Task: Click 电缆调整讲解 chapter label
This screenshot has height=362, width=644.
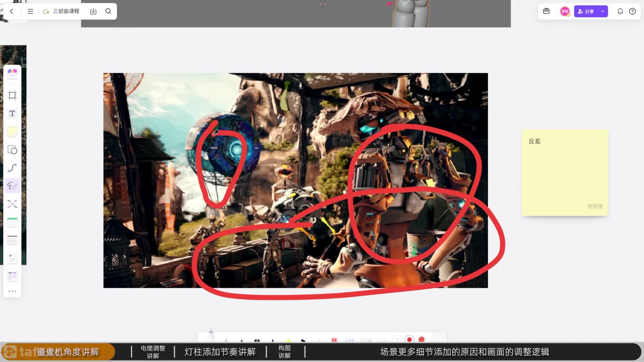Action: coord(153,352)
